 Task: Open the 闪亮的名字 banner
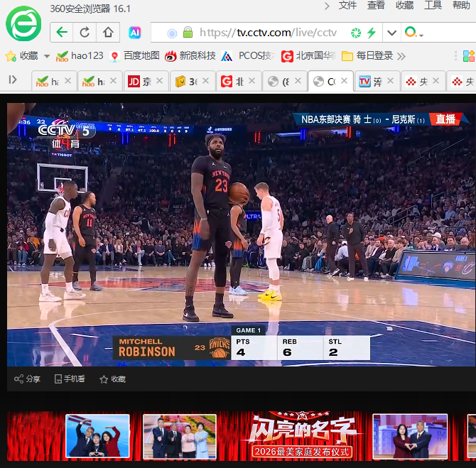coord(301,436)
